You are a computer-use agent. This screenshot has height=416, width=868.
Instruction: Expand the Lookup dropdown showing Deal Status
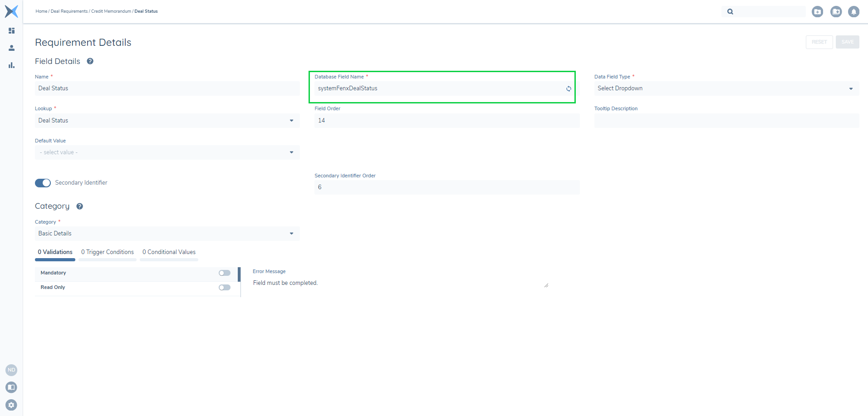[167, 121]
